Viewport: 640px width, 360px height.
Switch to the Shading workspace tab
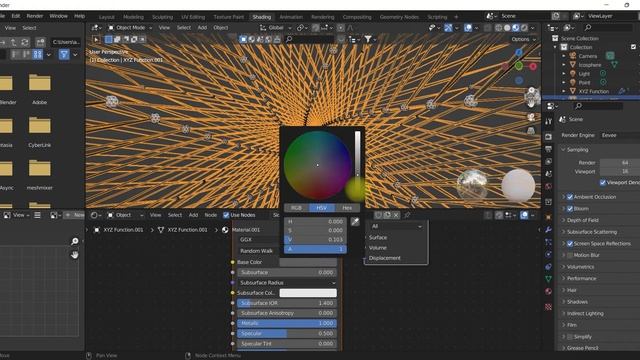tap(262, 17)
